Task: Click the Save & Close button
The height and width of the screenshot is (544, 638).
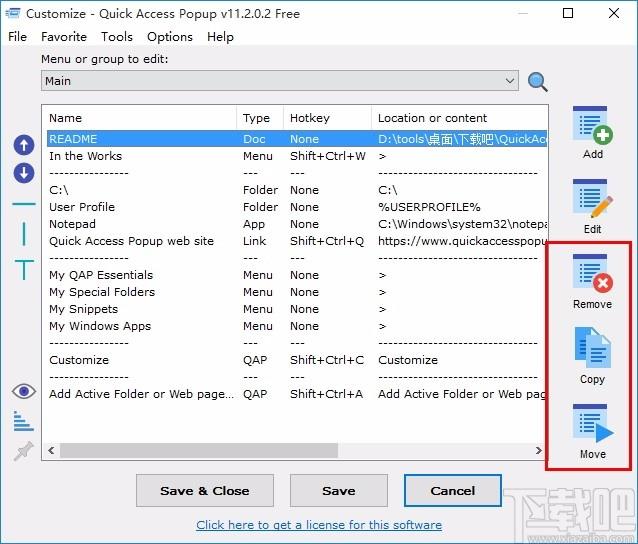Action: point(205,491)
